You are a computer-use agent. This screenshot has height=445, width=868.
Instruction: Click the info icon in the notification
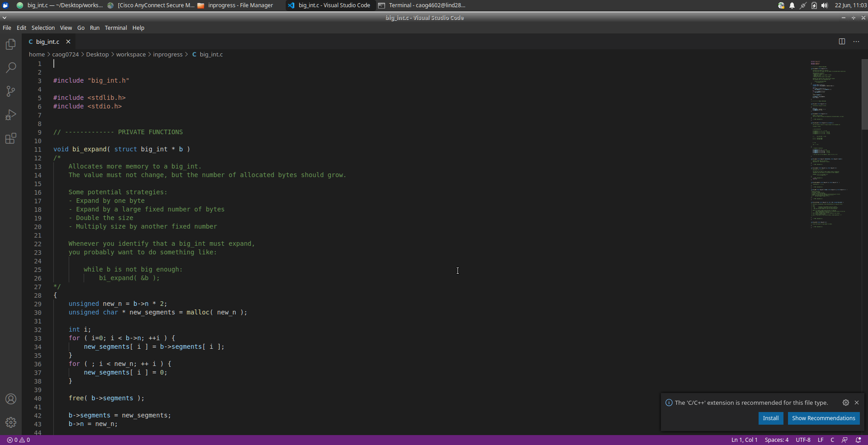pos(669,403)
